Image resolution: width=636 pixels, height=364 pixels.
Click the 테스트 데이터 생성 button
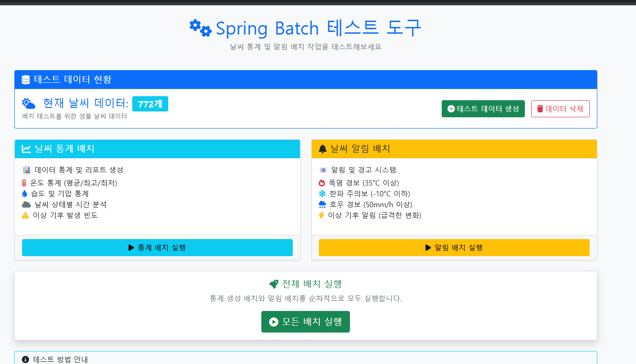[x=483, y=109]
